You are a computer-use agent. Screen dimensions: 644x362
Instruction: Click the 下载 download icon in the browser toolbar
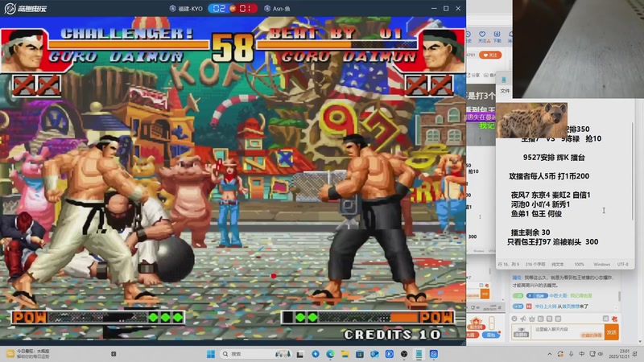pyautogui.click(x=497, y=35)
